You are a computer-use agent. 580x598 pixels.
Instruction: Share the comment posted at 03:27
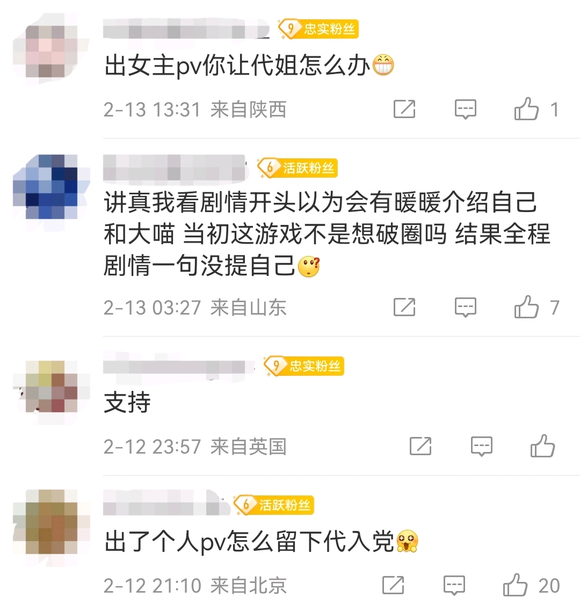click(404, 307)
